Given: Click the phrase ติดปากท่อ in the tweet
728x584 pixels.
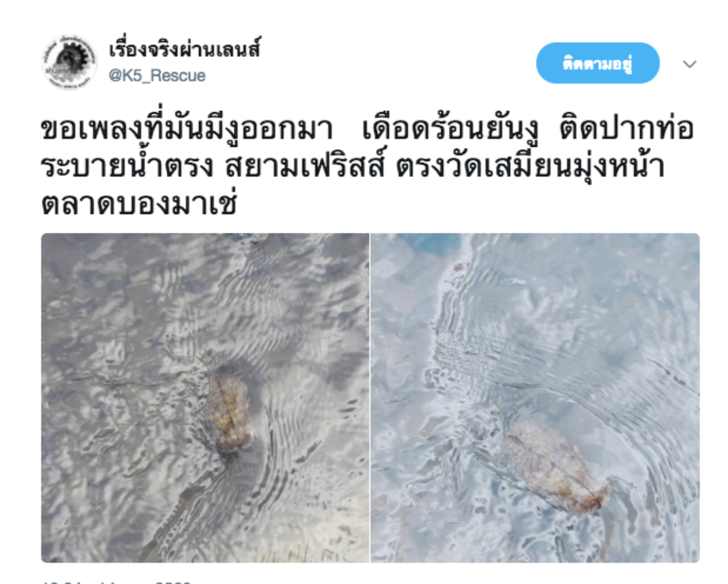Looking at the screenshot, I should 627,128.
